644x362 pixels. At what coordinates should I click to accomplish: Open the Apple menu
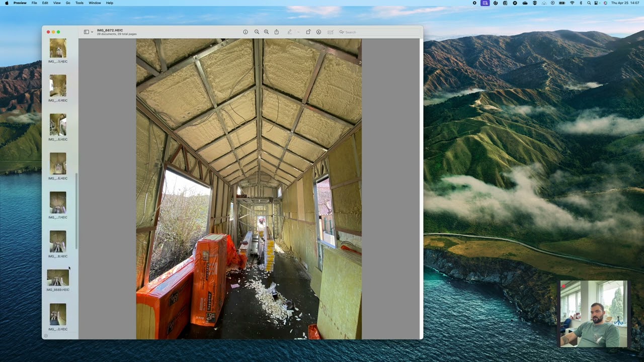(x=7, y=3)
